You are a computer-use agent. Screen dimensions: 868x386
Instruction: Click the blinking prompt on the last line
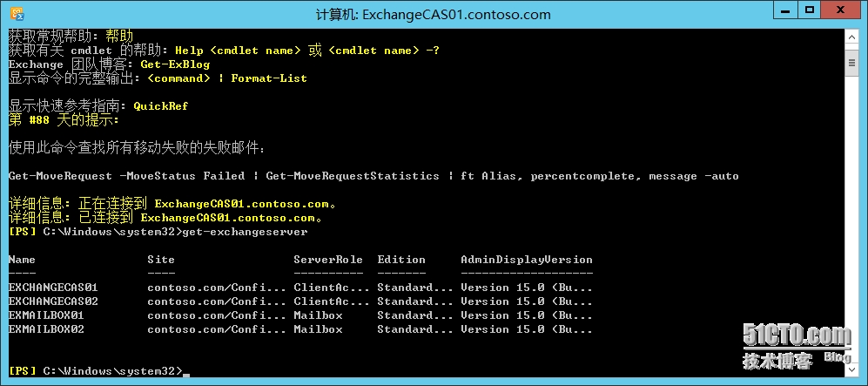click(x=186, y=372)
